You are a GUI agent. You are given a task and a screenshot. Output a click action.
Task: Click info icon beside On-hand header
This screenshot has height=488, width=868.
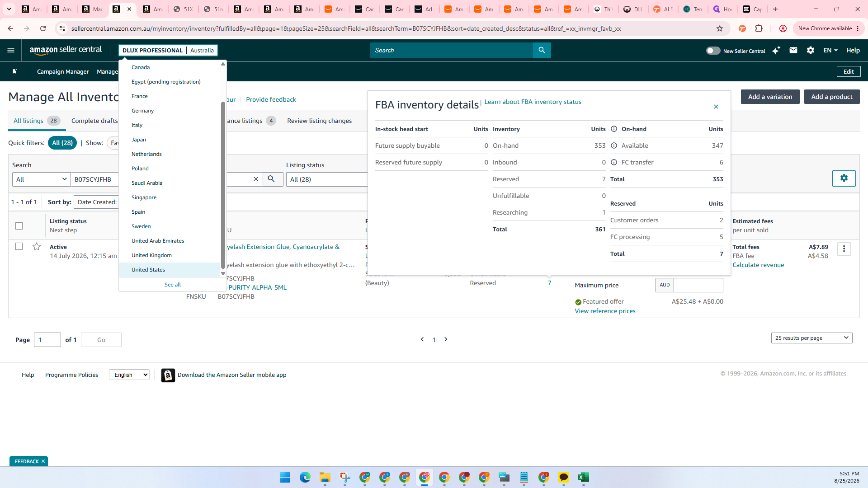(614, 129)
